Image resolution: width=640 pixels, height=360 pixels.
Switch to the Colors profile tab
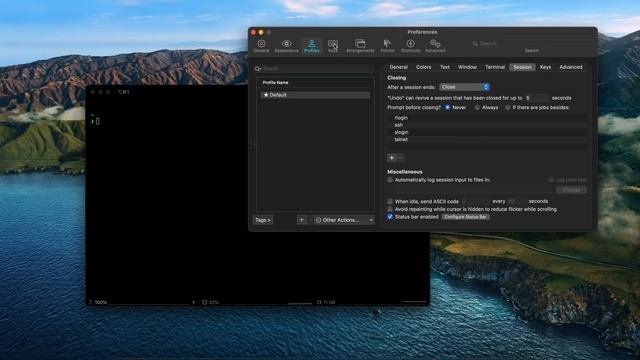pos(423,67)
